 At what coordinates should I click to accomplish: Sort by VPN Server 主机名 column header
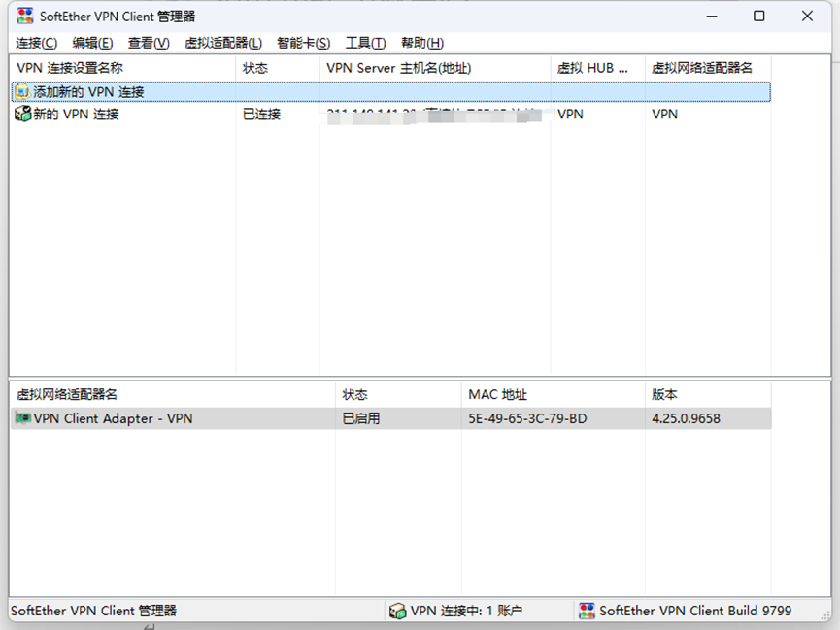435,68
